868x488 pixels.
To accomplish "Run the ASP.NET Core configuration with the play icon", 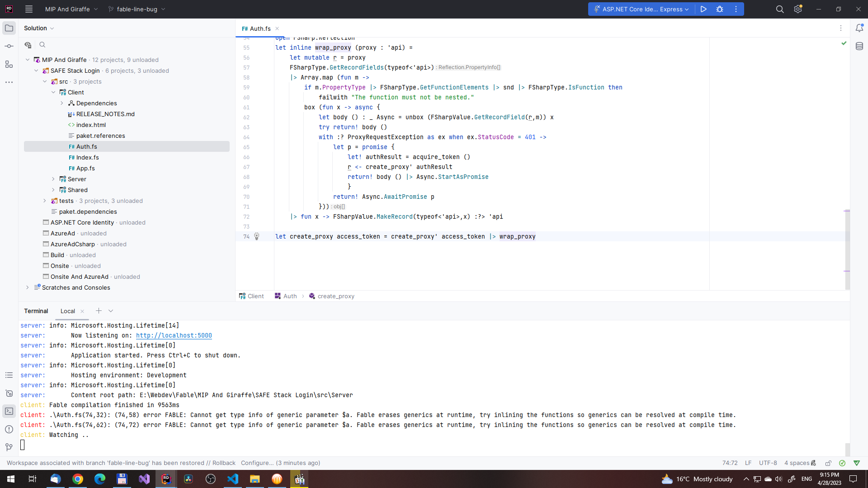I will click(x=704, y=9).
